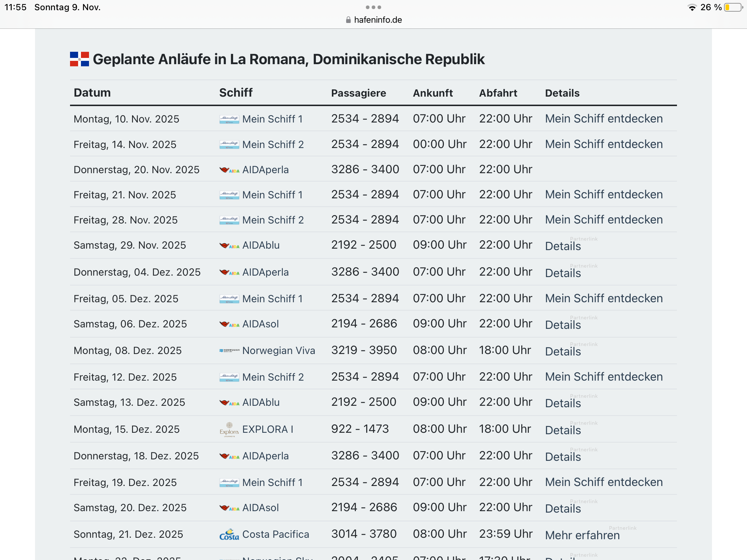Select date 'Montag, 15. Dez. 2025'
Image resolution: width=747 pixels, height=560 pixels.
tap(127, 429)
